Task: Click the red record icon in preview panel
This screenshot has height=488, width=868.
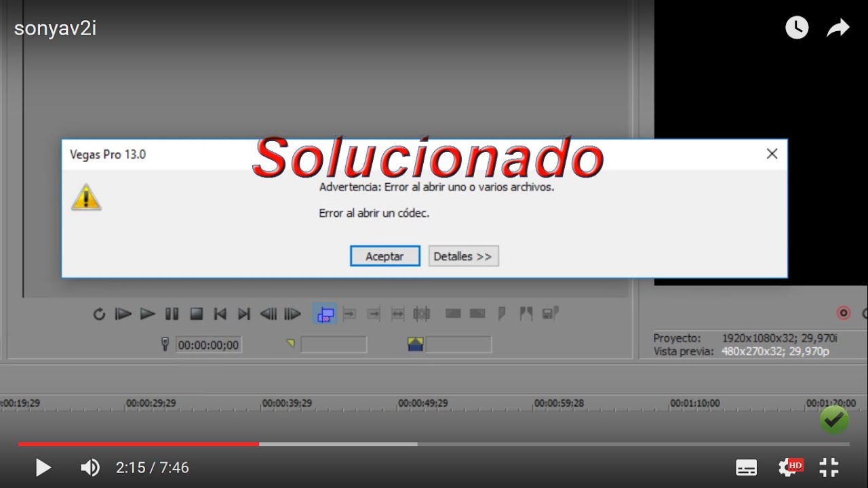Action: point(844,313)
